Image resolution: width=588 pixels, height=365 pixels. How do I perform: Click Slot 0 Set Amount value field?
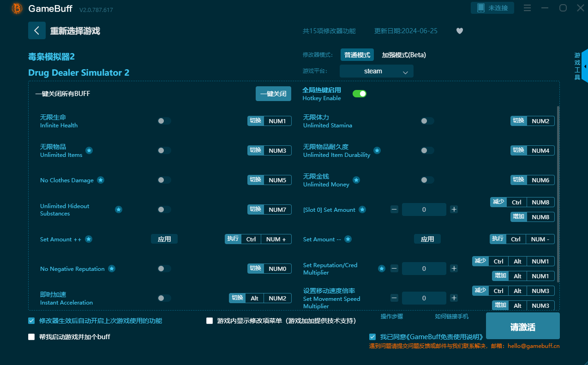424,209
